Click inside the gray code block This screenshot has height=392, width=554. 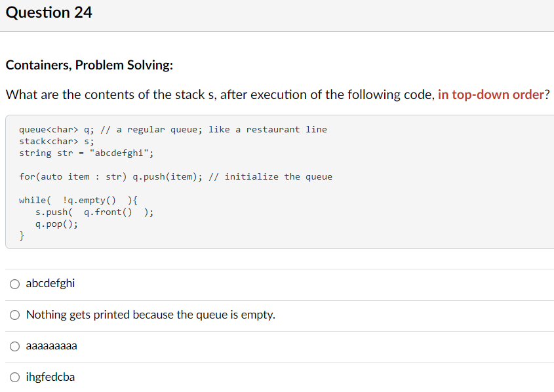[275, 184]
